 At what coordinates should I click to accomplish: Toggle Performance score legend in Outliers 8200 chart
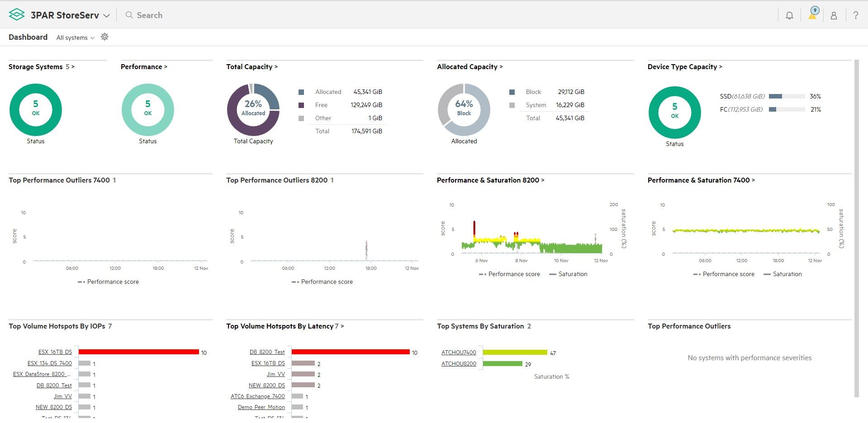point(322,282)
